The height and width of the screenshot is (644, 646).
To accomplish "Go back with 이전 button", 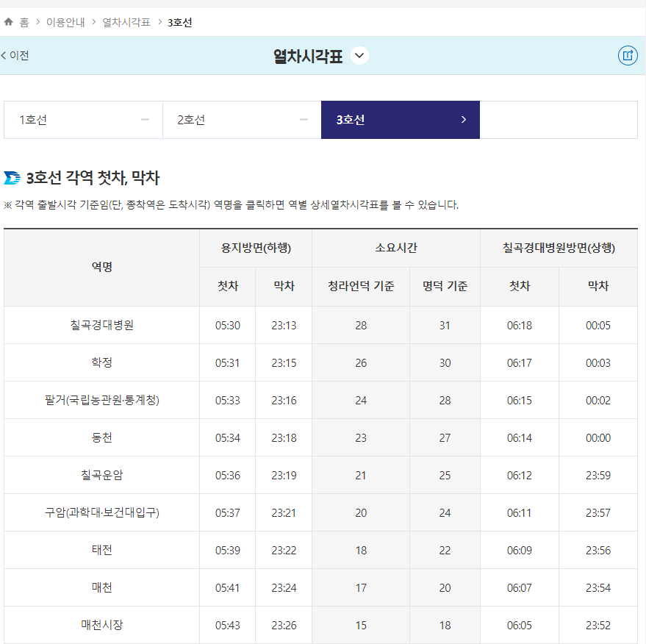I will click(15, 56).
